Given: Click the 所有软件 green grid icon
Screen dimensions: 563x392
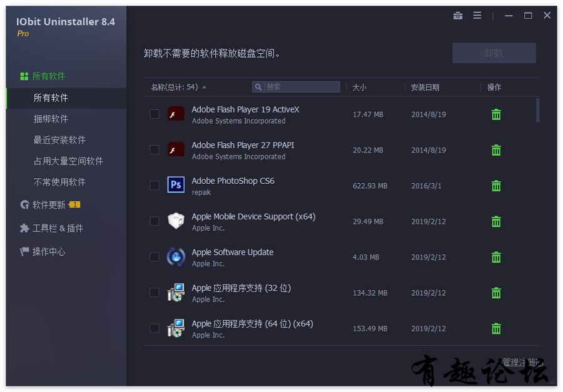Looking at the screenshot, I should tap(24, 76).
